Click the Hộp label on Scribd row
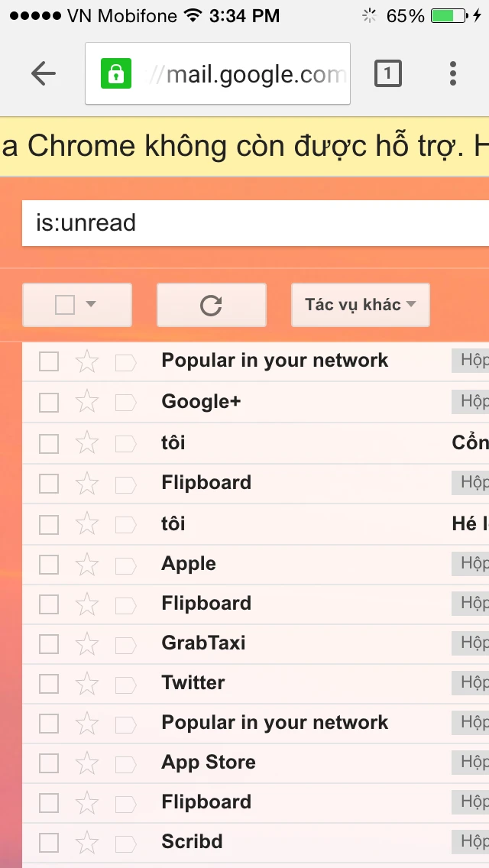Viewport: 489px width, 868px height. [470, 843]
